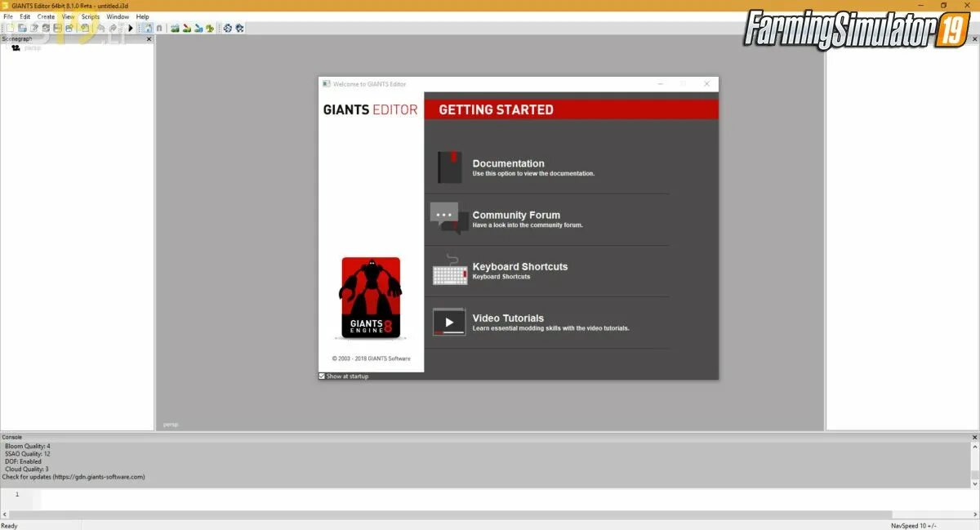Click the Cloud Quality: 3 console line
This screenshot has width=980, height=530.
click(27, 469)
